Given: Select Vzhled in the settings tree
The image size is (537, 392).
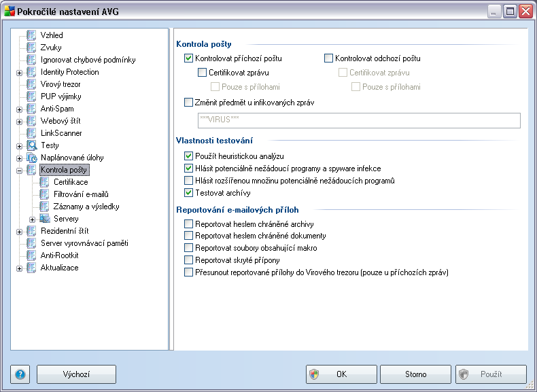Looking at the screenshot, I should 52,35.
